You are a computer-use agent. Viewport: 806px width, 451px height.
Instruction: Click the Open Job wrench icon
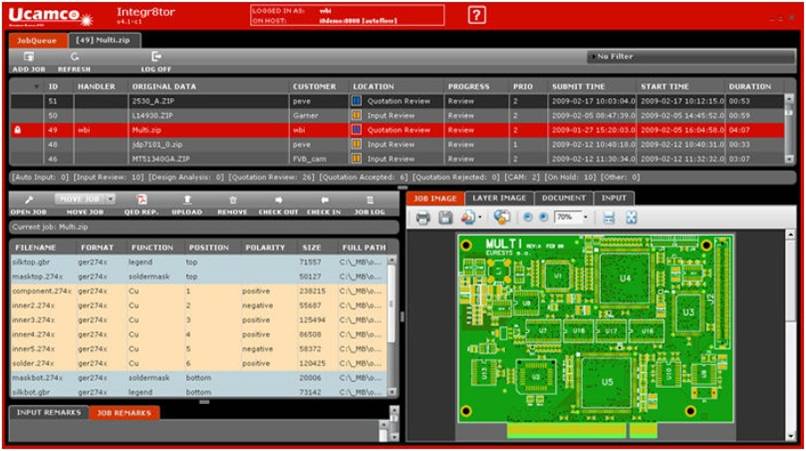(x=29, y=200)
